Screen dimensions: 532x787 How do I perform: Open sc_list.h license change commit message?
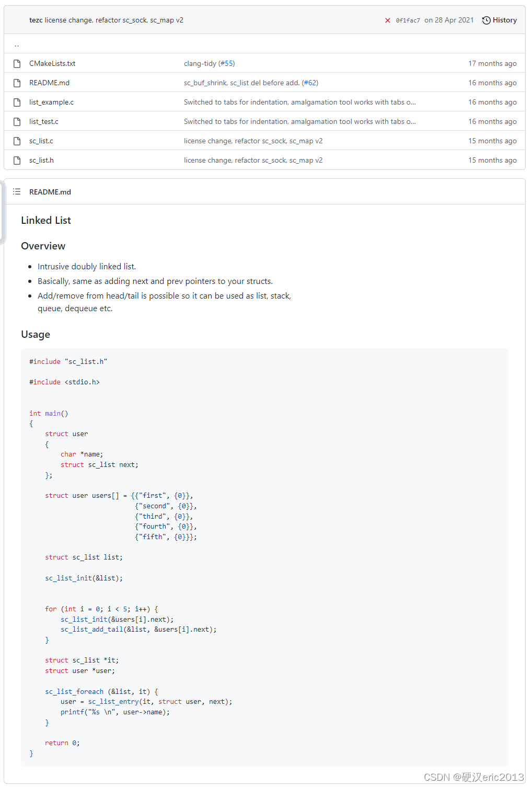253,160
